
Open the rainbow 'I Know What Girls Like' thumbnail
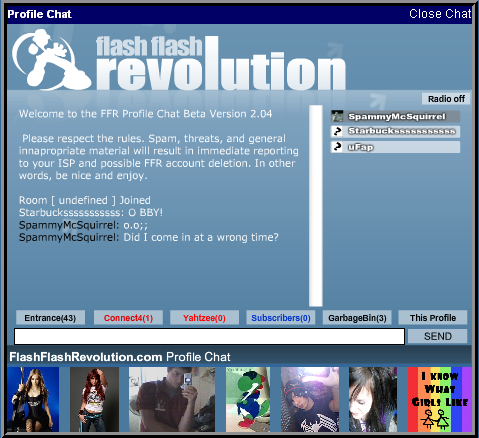pos(440,399)
